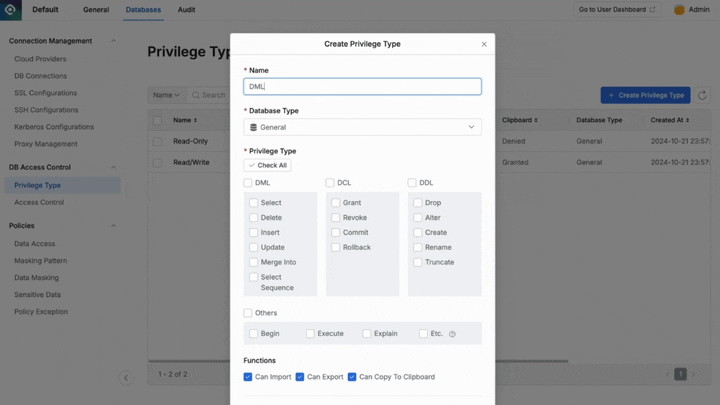The image size is (720, 405).
Task: Check the Commit checkbox
Action: pyautogui.click(x=336, y=232)
